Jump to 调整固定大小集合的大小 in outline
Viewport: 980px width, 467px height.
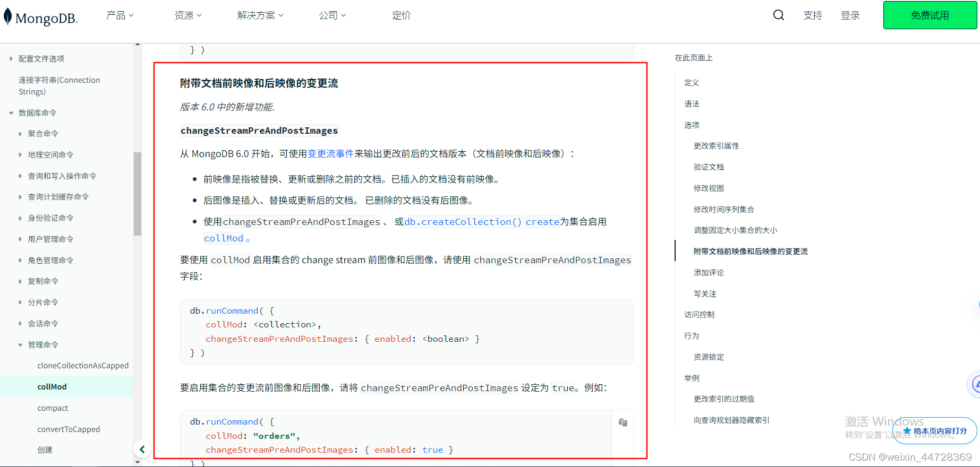coord(736,230)
